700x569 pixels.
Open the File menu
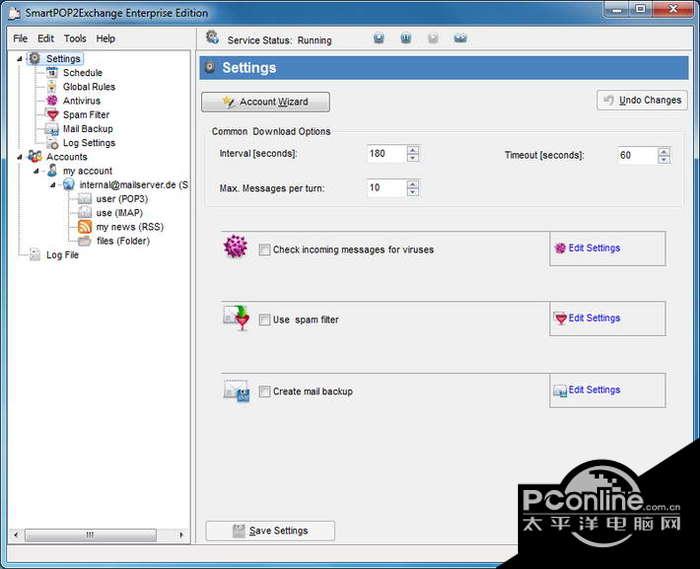[20, 39]
